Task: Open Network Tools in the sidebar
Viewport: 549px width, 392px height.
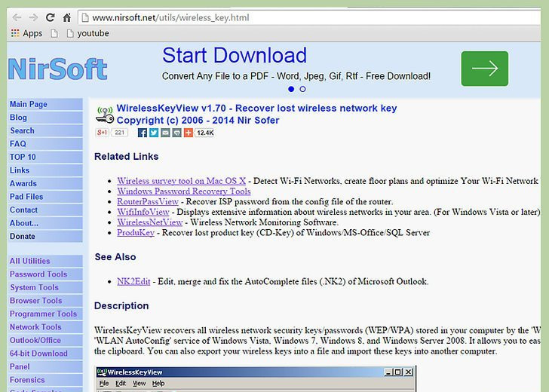Action: (x=45, y=327)
